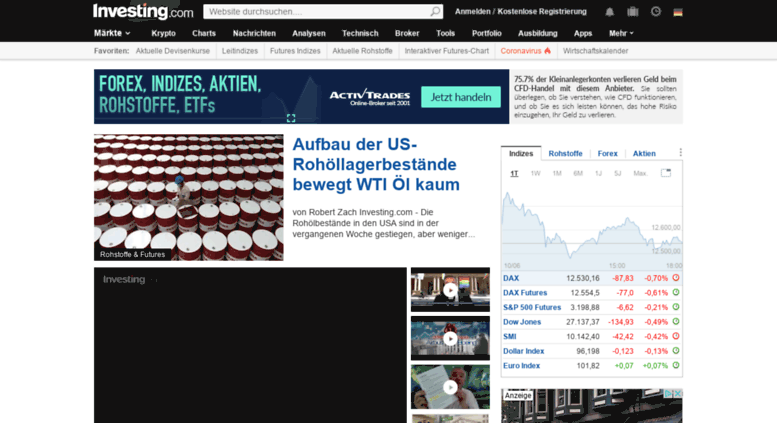Screen dimensions: 777x423
Task: Select the 6M chart timeframe
Action: tap(578, 173)
